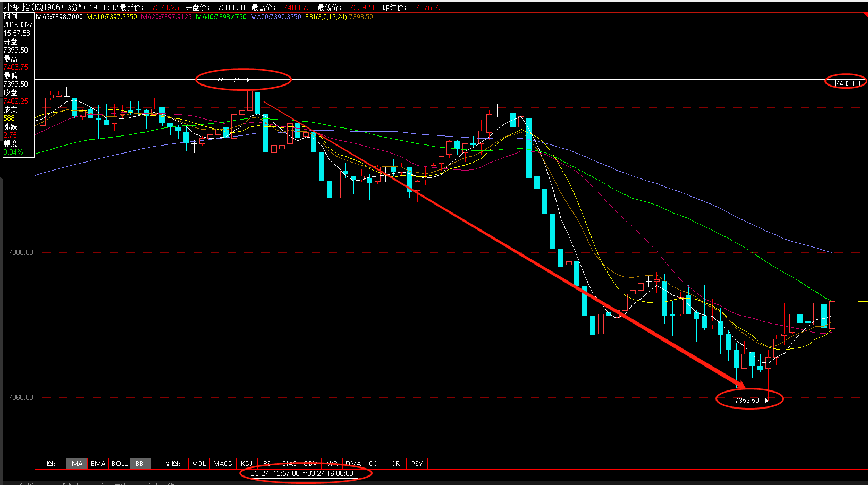Click the BBI(3,6,12,24) legend label
The height and width of the screenshot is (485, 868).
pos(326,17)
